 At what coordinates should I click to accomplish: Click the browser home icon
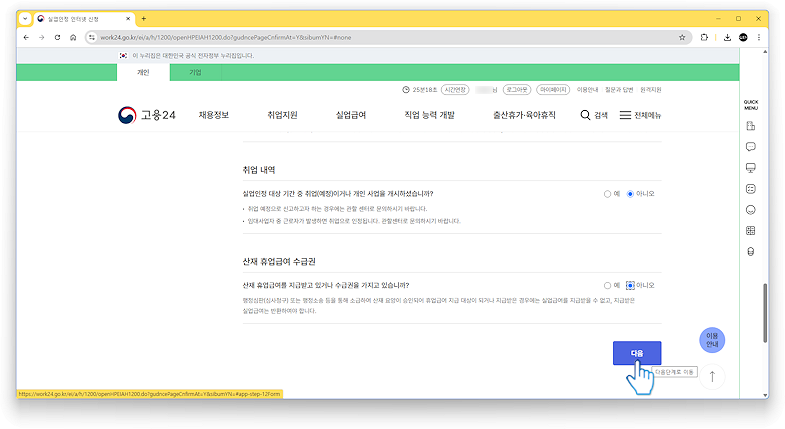pyautogui.click(x=73, y=38)
